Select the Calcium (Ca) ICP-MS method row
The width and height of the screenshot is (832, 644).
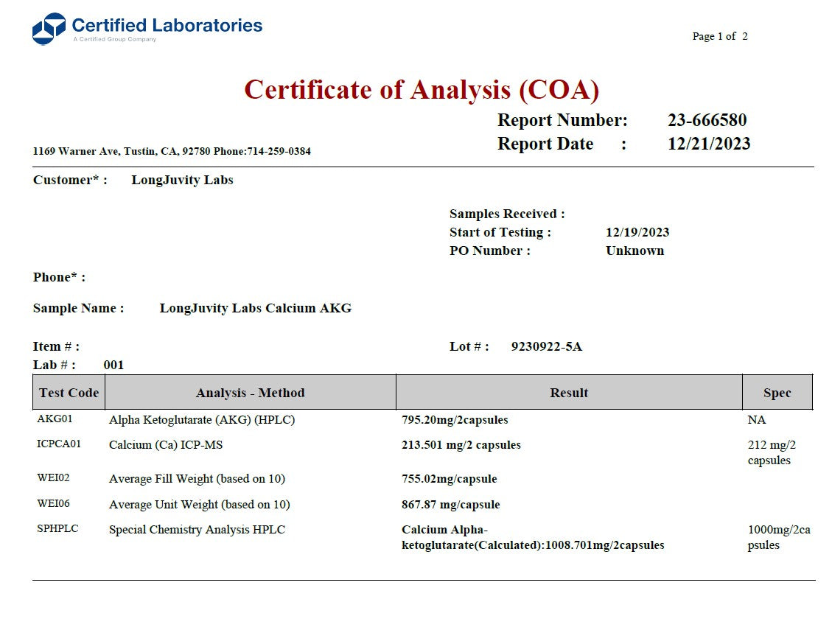tap(166, 445)
